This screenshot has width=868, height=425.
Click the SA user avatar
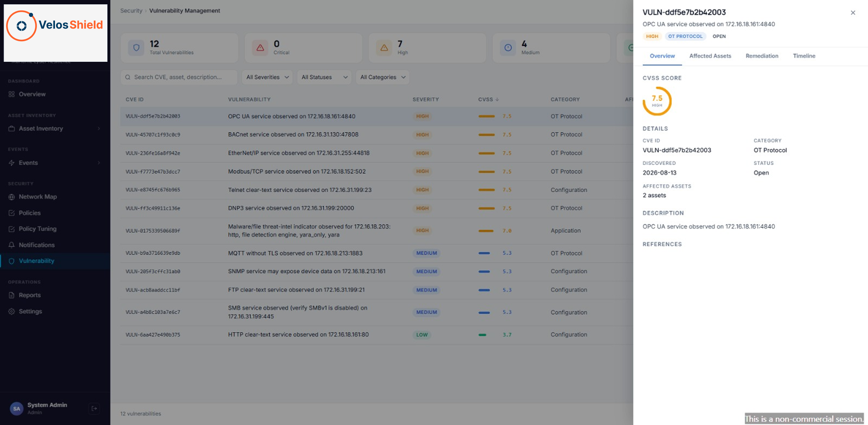click(x=16, y=408)
